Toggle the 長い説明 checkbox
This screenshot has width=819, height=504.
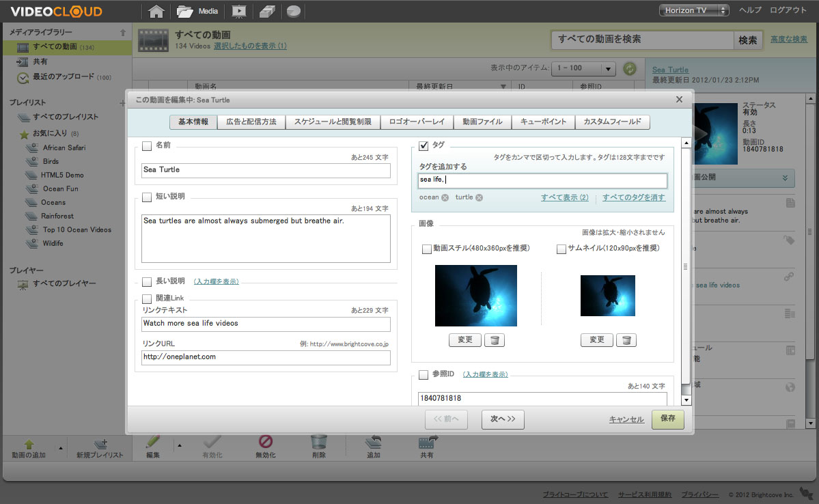pyautogui.click(x=147, y=281)
